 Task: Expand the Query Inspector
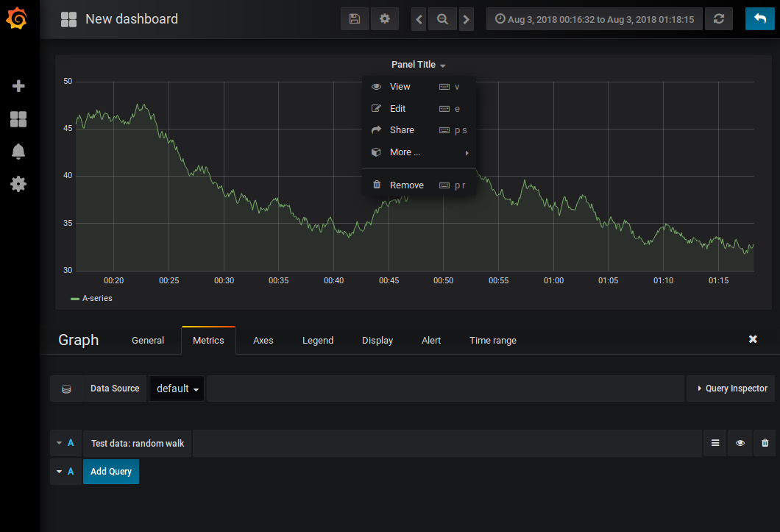(x=731, y=389)
